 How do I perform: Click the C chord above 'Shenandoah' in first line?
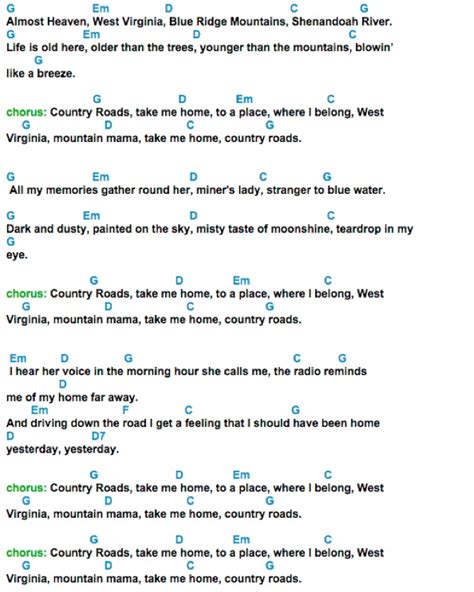pos(294,8)
